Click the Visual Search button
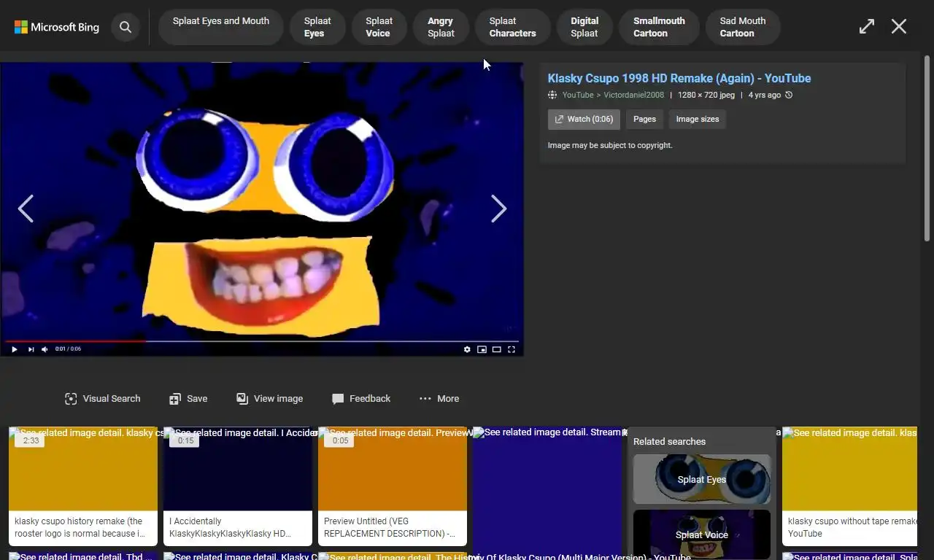The image size is (934, 560). click(102, 398)
